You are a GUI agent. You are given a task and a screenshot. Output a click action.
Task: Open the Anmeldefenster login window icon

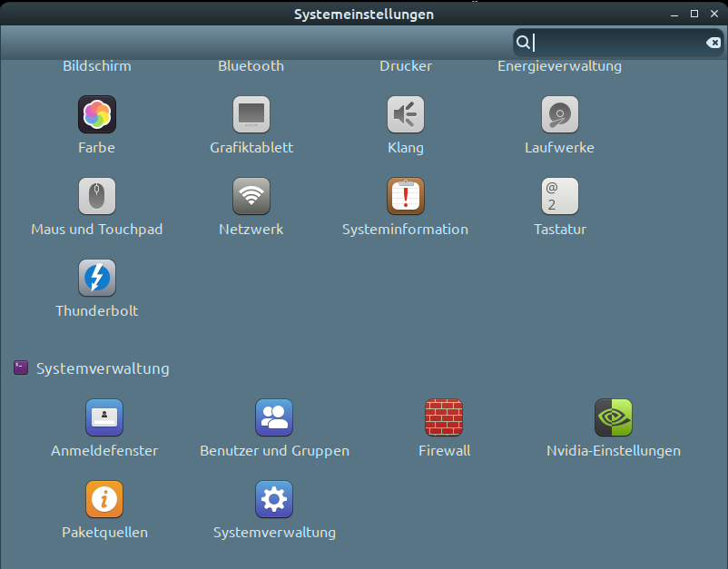[104, 417]
